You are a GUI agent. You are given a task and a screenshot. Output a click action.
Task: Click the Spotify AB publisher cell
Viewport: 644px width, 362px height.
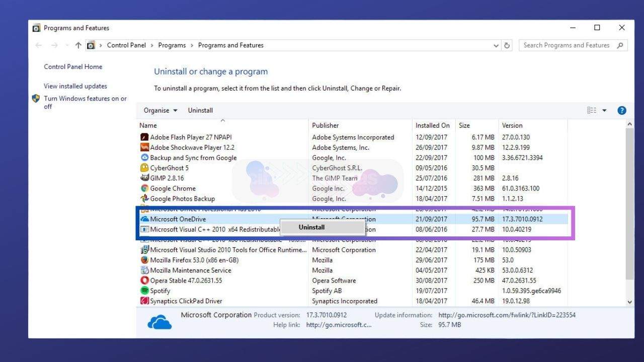click(x=327, y=291)
